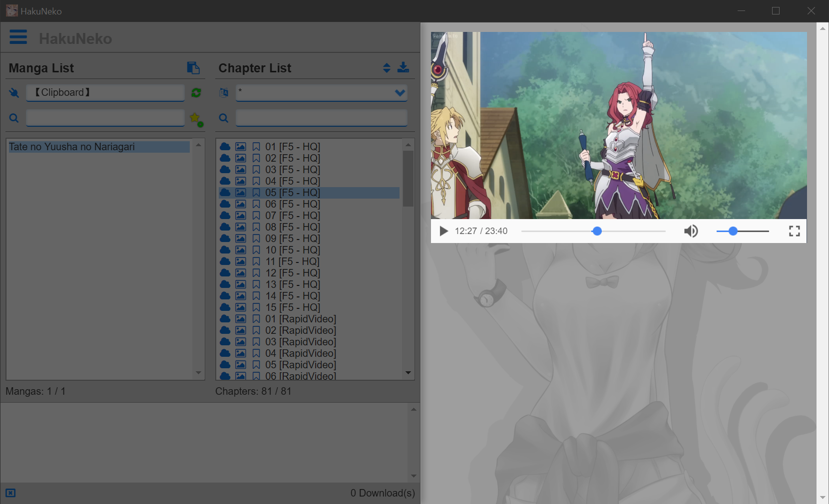Select Tate no Yuusha no Nariagari
Image resolution: width=829 pixels, height=504 pixels.
99,147
